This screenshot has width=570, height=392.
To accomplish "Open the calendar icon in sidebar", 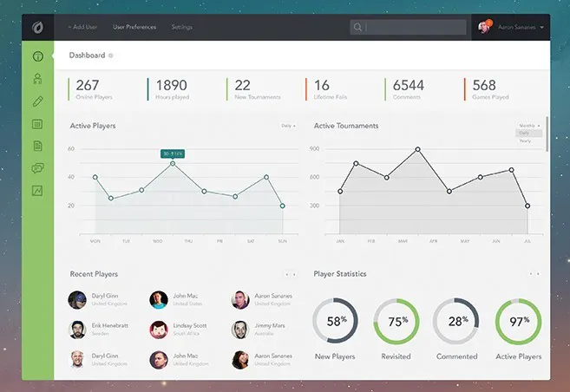I will click(37, 124).
